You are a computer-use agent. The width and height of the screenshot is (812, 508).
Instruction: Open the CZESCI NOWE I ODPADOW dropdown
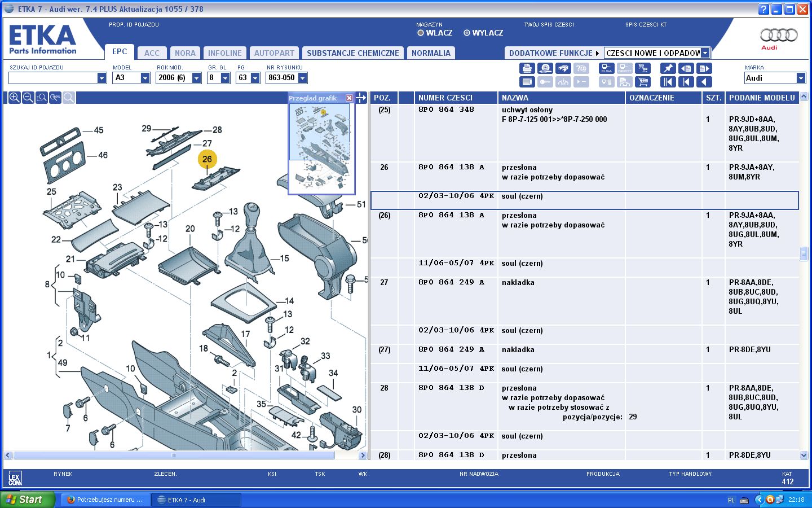coord(705,53)
